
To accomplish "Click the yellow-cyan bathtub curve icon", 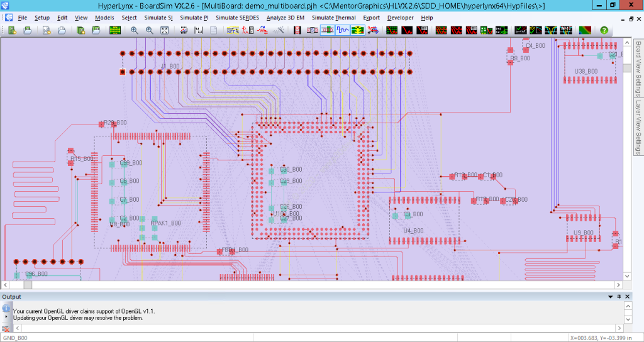I will coord(551,30).
